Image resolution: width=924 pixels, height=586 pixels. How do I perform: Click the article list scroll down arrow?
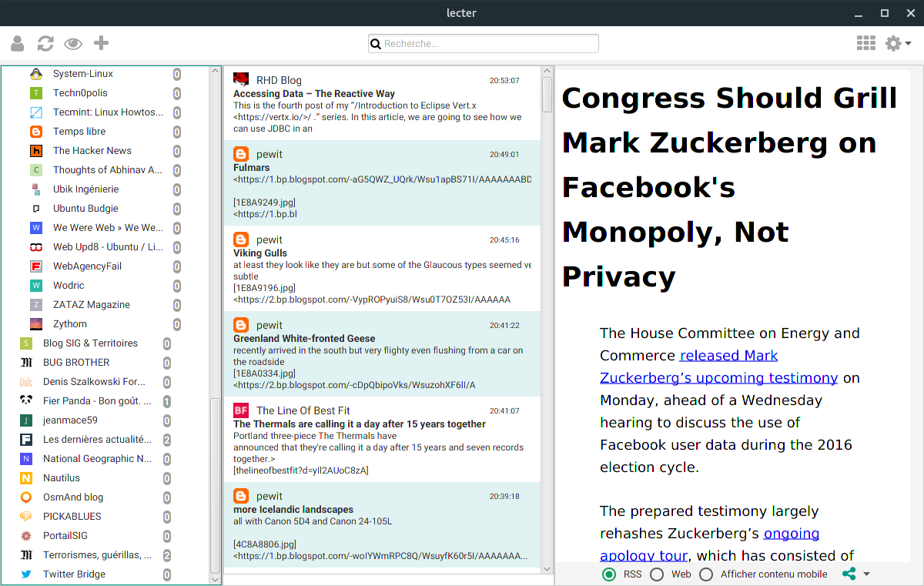pyautogui.click(x=547, y=569)
